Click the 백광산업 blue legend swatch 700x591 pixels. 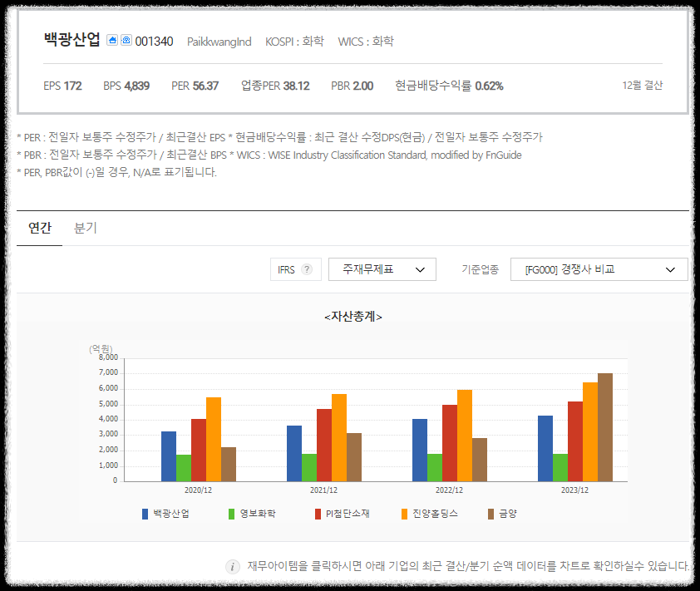point(145,514)
